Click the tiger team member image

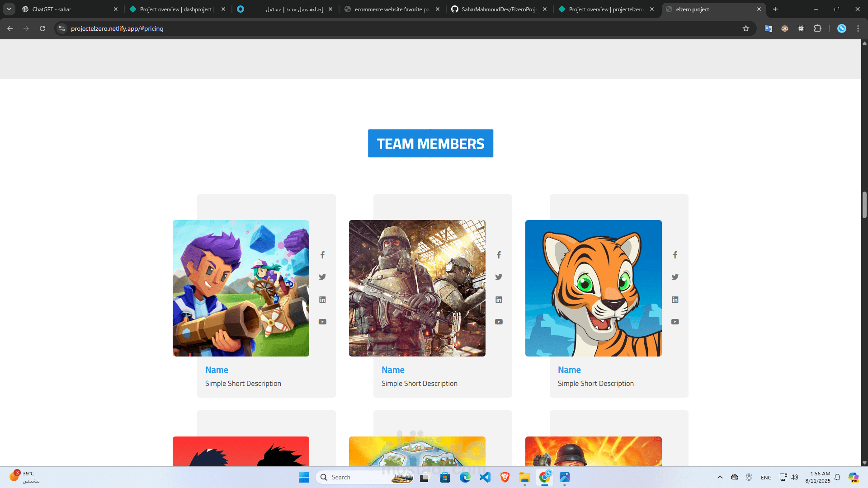point(593,288)
